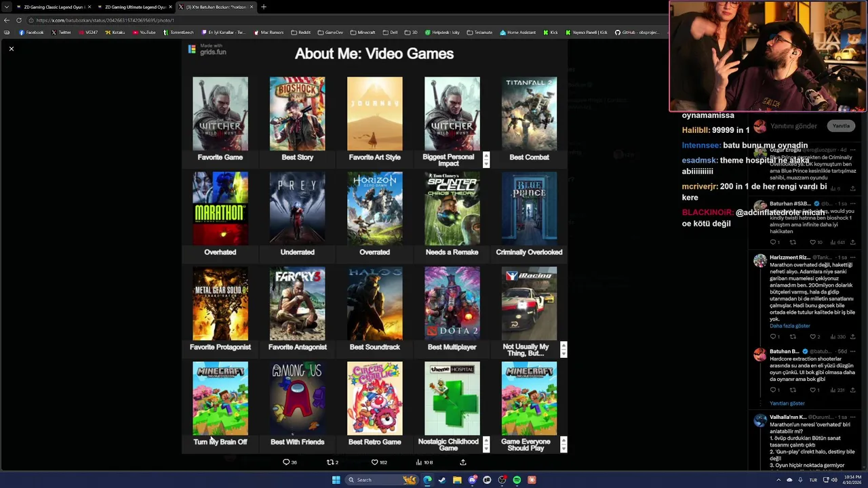
Task: Click the Yanıtla reply button
Action: click(841, 126)
